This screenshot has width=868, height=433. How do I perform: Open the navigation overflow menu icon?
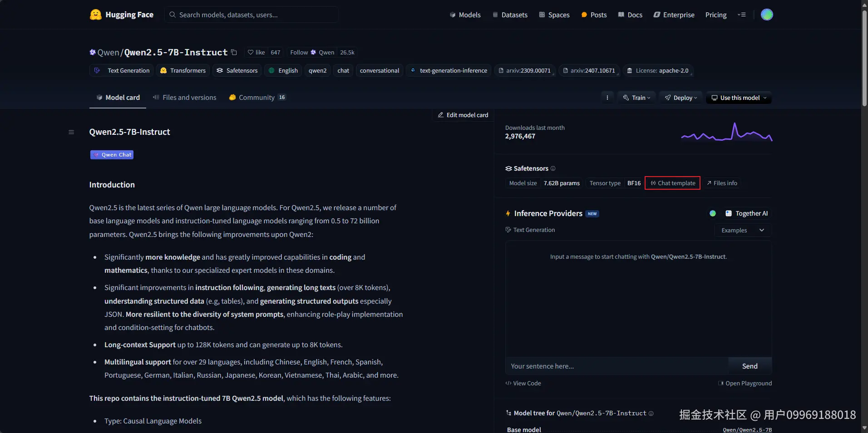click(742, 15)
